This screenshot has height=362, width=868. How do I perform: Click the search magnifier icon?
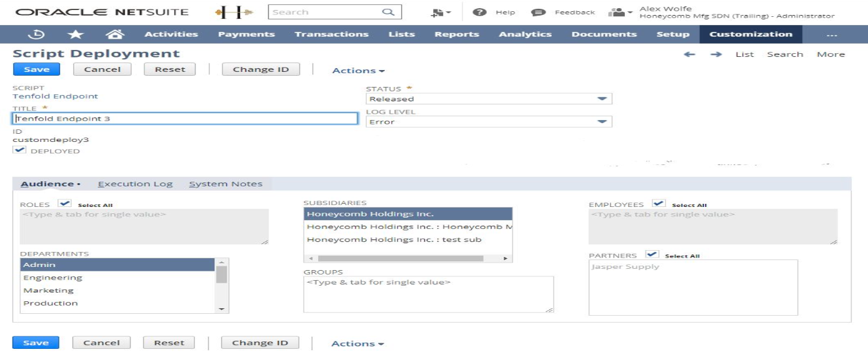(388, 12)
